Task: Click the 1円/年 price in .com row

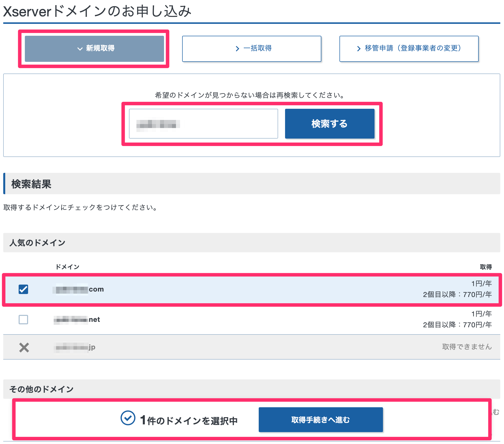Action: pyautogui.click(x=481, y=283)
